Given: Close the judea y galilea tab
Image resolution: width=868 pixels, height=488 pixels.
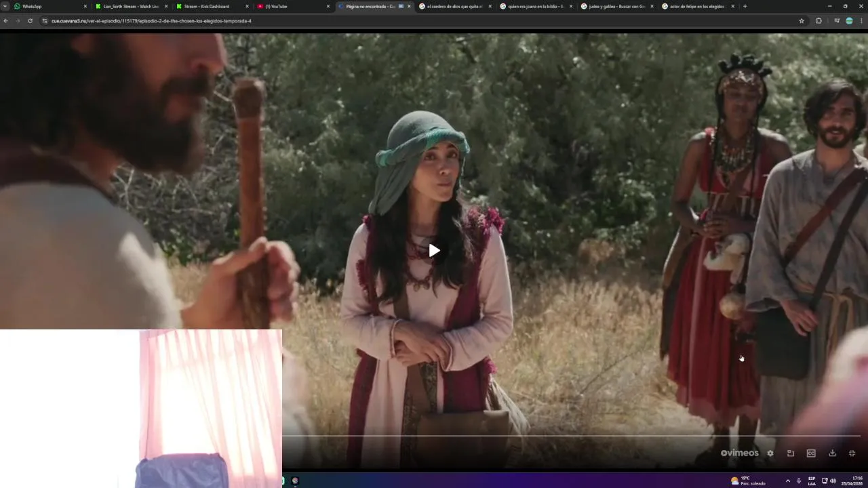Looking at the screenshot, I should [652, 6].
